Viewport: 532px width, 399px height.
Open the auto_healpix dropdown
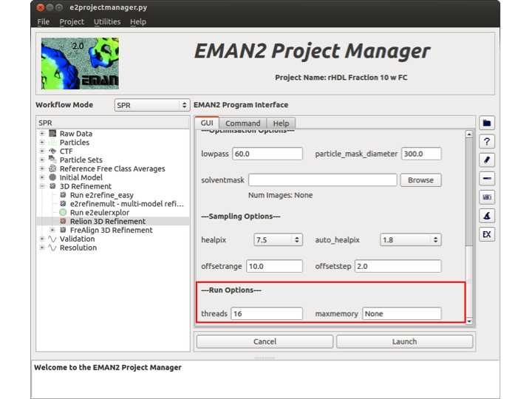point(410,240)
